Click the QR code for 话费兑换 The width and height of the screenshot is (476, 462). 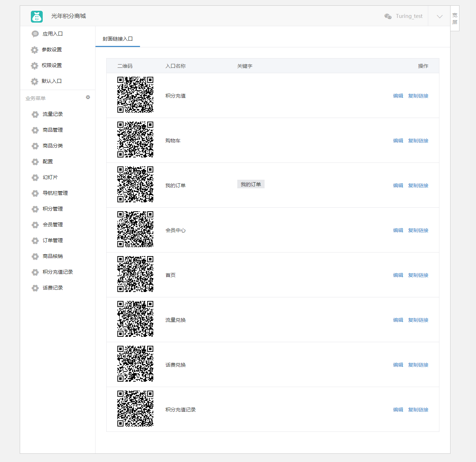[x=135, y=364]
